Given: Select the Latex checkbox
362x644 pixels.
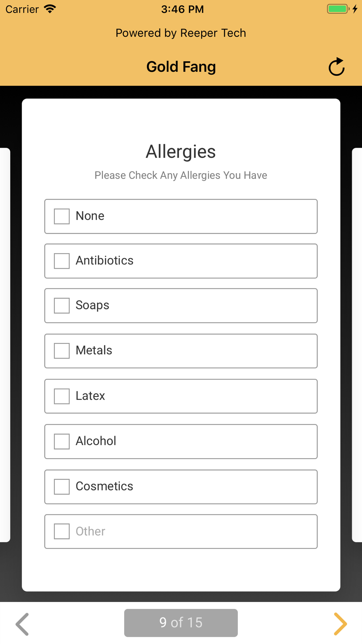Looking at the screenshot, I should coord(62,396).
